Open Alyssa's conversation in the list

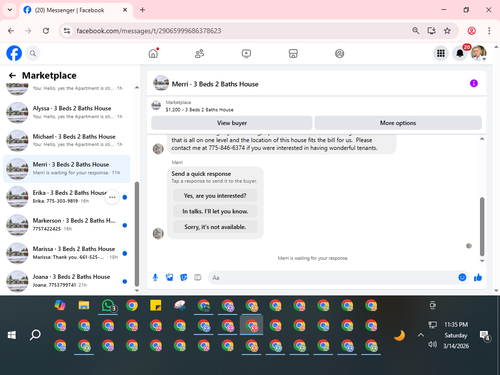coord(67,112)
